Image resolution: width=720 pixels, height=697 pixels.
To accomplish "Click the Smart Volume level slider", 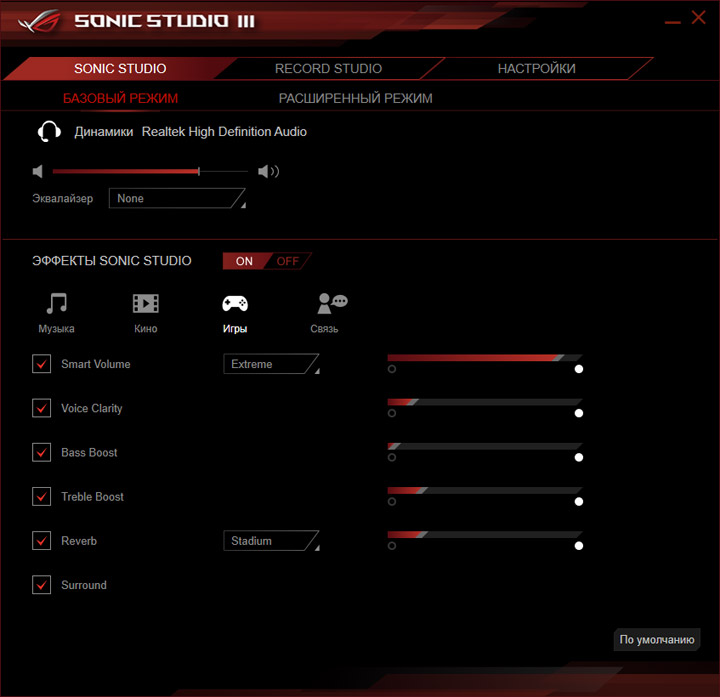I will point(485,358).
